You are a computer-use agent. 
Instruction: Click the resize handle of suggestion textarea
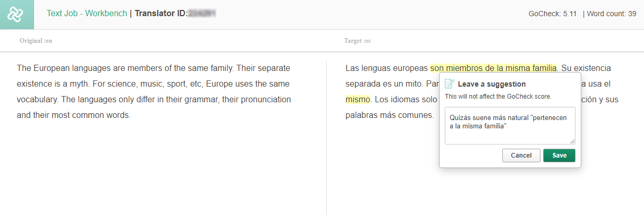(572, 141)
